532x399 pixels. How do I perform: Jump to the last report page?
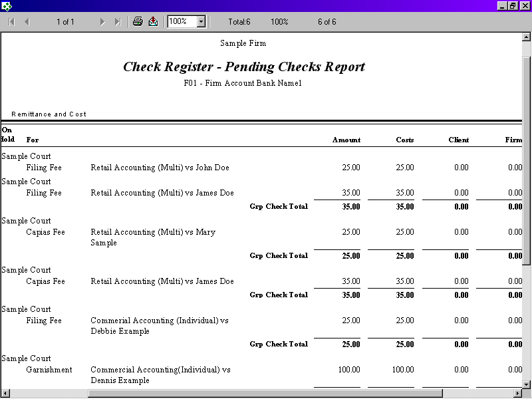click(x=118, y=22)
